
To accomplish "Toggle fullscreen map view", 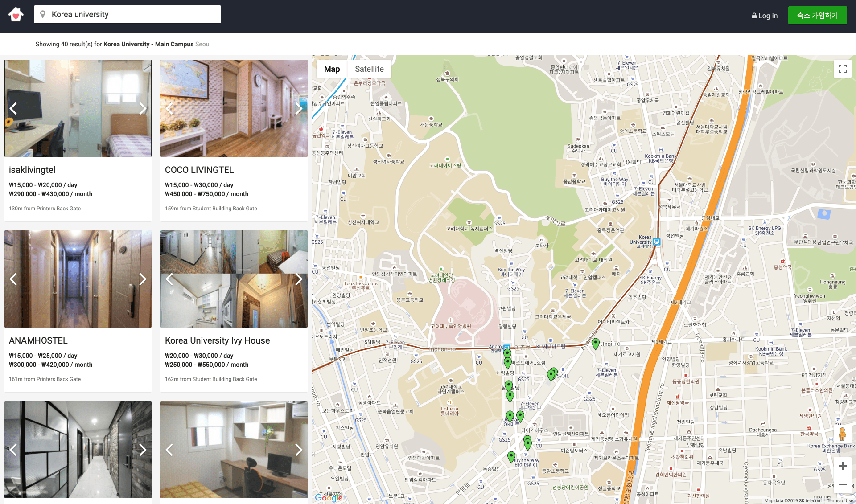I will tap(843, 69).
